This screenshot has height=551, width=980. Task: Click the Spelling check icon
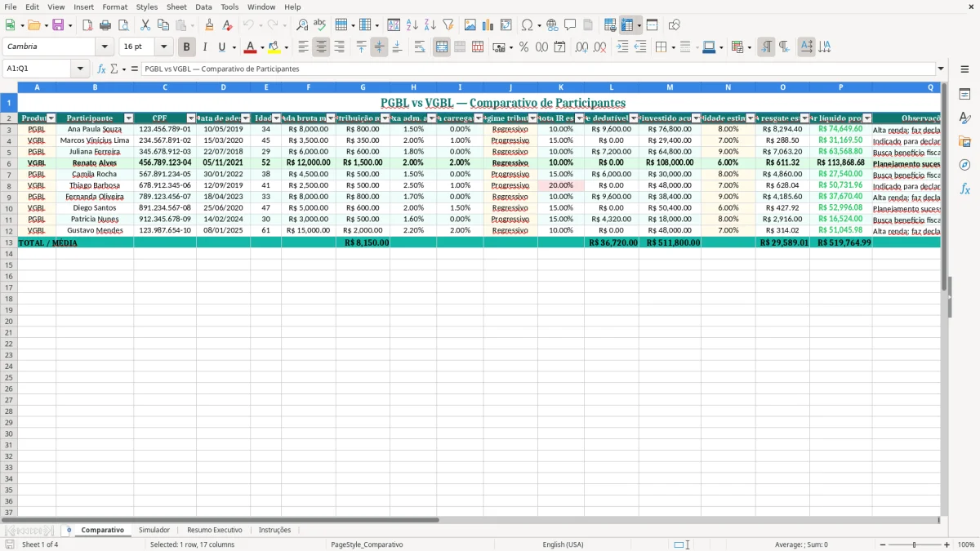[x=319, y=25]
